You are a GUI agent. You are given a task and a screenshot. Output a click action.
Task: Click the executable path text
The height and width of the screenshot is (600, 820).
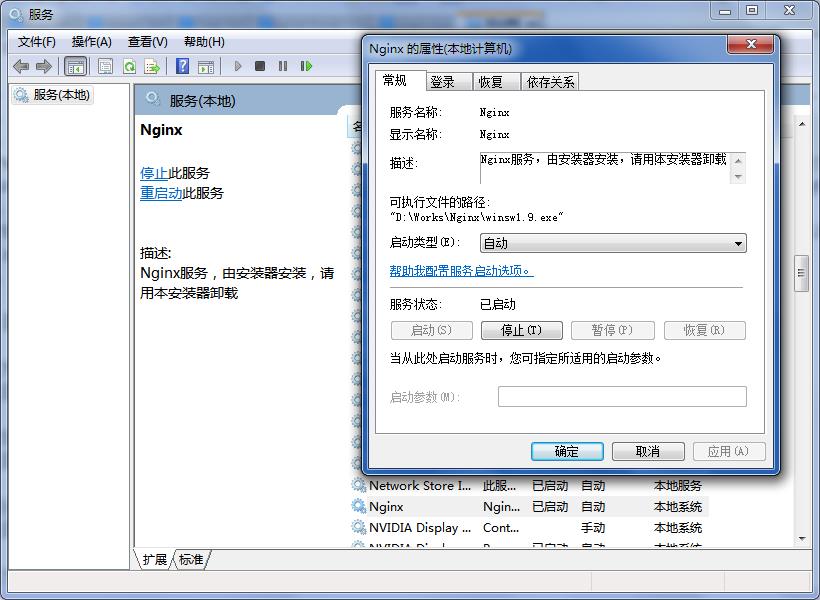pyautogui.click(x=476, y=217)
